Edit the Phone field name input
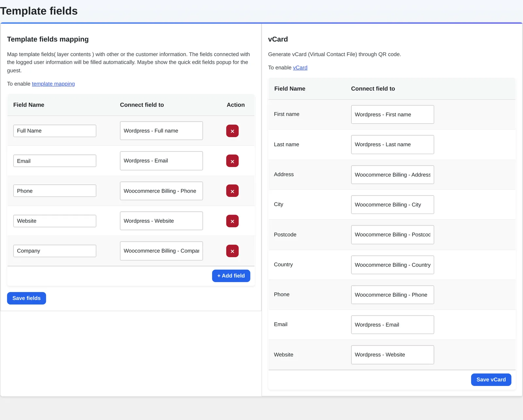523x420 pixels. click(55, 191)
